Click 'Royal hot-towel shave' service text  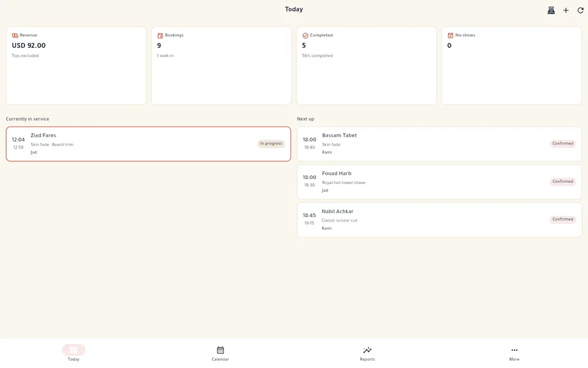tap(344, 183)
